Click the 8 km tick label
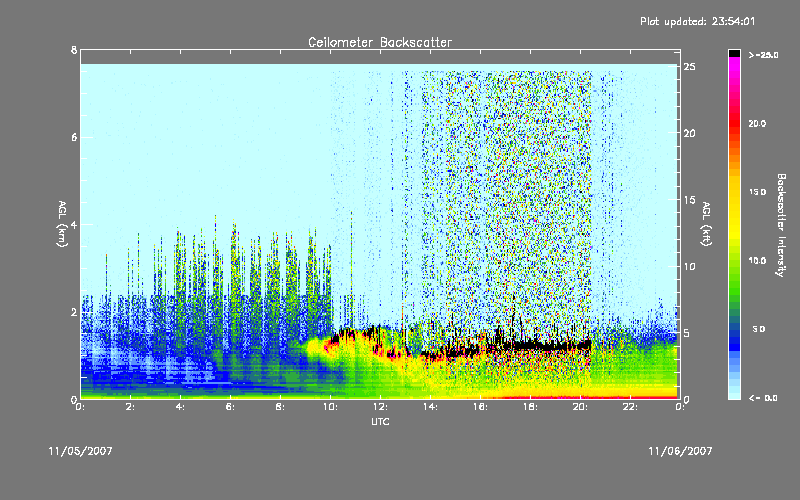The width and height of the screenshot is (800, 500). pos(74,50)
